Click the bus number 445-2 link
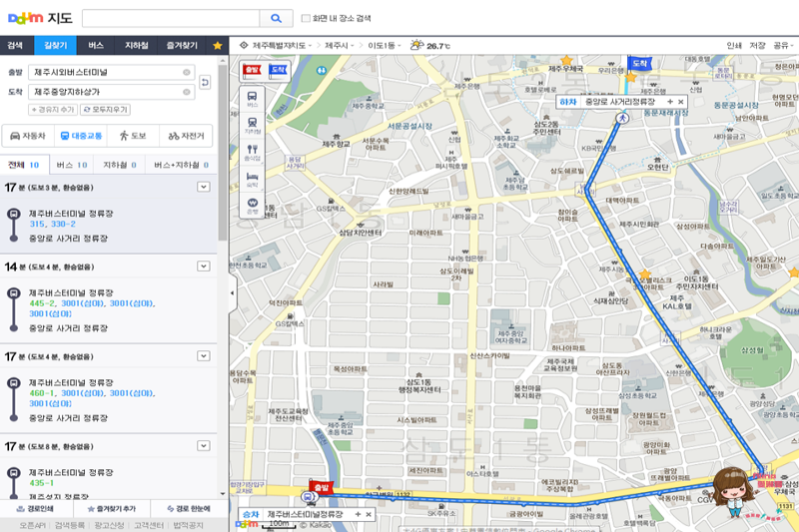The image size is (799, 532). [41, 303]
